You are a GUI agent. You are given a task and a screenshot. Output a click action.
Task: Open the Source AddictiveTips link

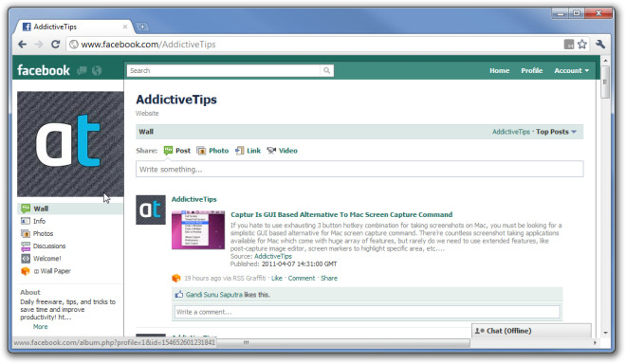pyautogui.click(x=273, y=256)
